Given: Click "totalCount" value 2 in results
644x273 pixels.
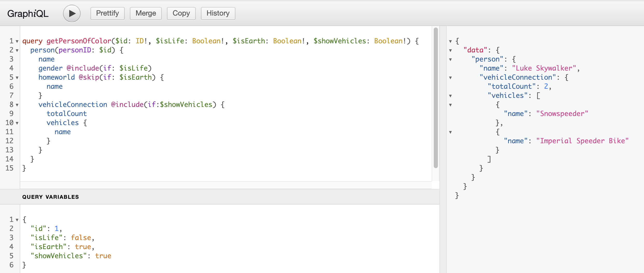Looking at the screenshot, I should coord(546,86).
